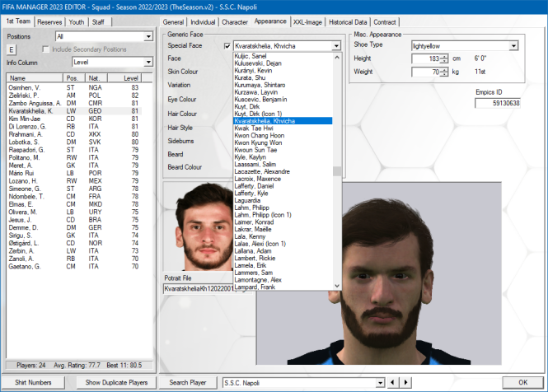Go to next club with right arrow button
The width and height of the screenshot is (548, 392).
[x=405, y=383]
